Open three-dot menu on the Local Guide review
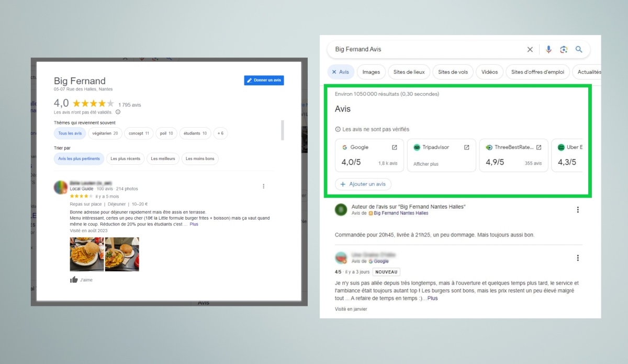 pyautogui.click(x=263, y=186)
